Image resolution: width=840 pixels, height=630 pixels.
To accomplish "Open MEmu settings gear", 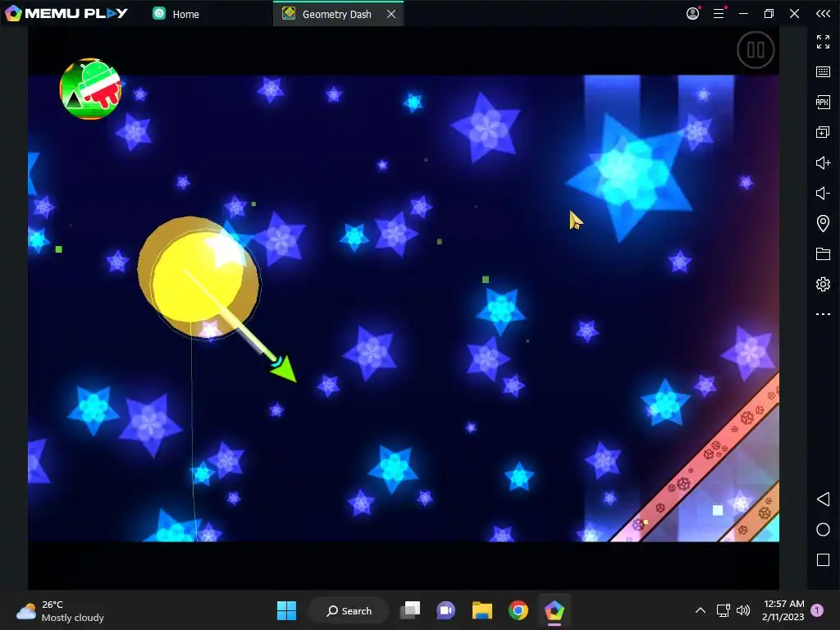I will [823, 284].
